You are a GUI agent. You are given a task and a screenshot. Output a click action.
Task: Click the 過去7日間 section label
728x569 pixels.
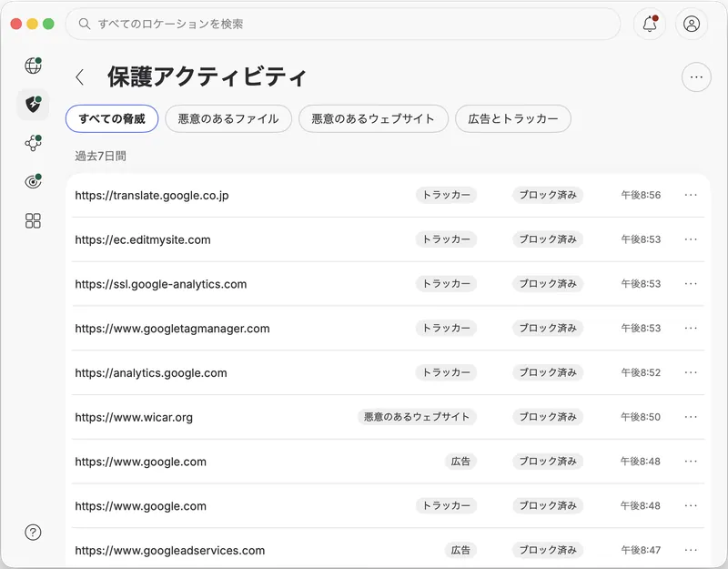tap(100, 156)
